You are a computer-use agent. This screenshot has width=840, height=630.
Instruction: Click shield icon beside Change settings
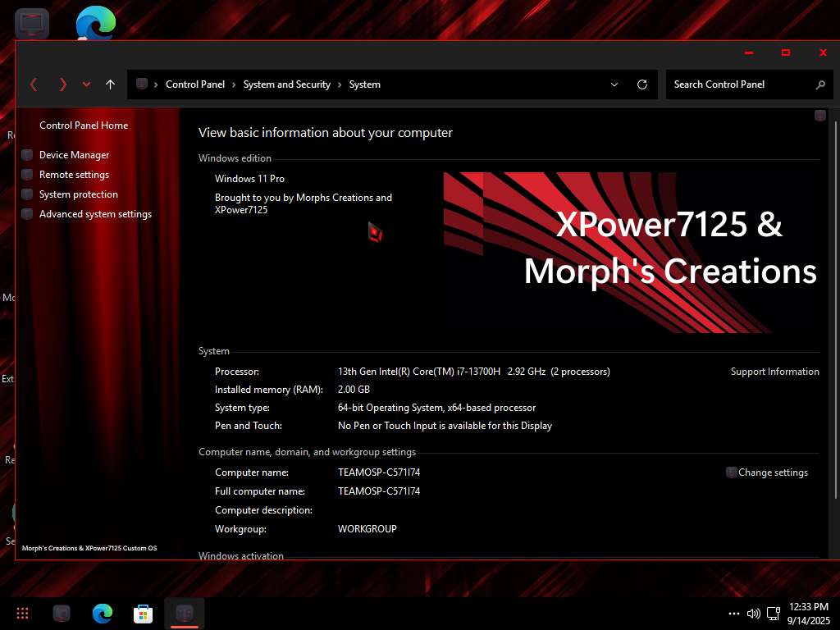[731, 472]
